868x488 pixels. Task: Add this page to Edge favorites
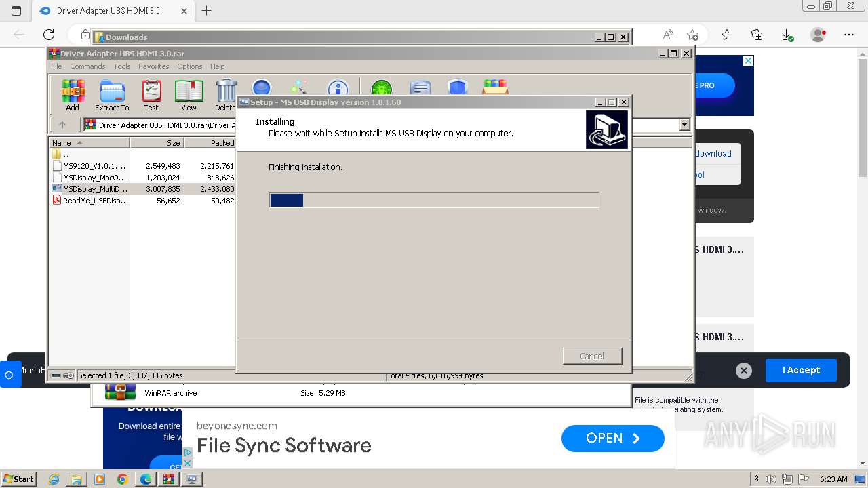692,35
